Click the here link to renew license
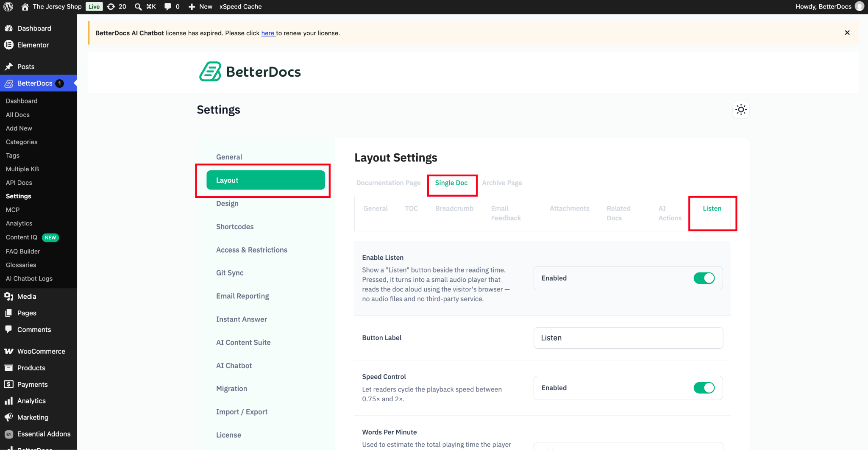Viewport: 868px width, 450px height. (x=268, y=33)
